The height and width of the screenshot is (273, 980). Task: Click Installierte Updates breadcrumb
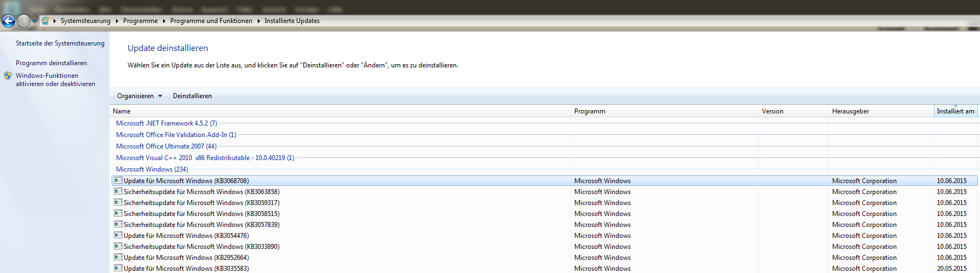click(292, 21)
